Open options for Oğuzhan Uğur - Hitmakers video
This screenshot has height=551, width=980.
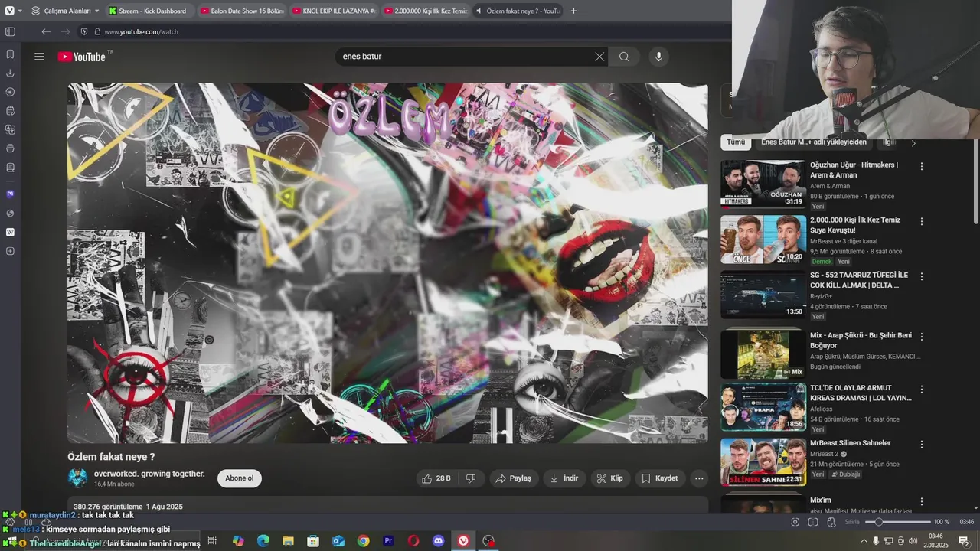[x=922, y=166]
